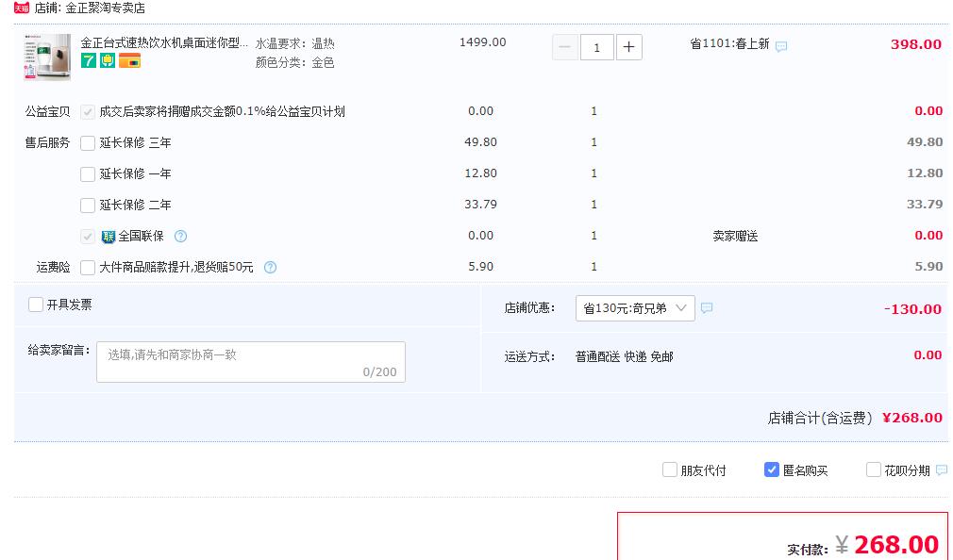Click help icon beside 退货赔50元
Image resolution: width=953 pixels, height=560 pixels.
click(x=271, y=267)
